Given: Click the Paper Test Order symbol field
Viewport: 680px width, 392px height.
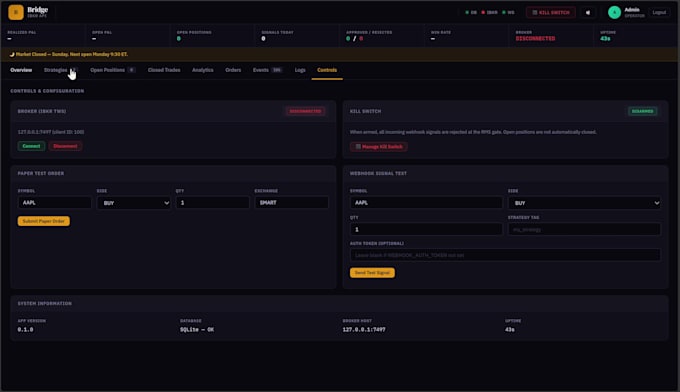Looking at the screenshot, I should point(55,203).
